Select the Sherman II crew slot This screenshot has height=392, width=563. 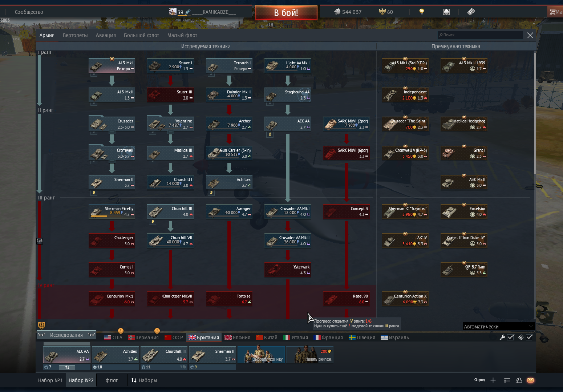(212, 355)
